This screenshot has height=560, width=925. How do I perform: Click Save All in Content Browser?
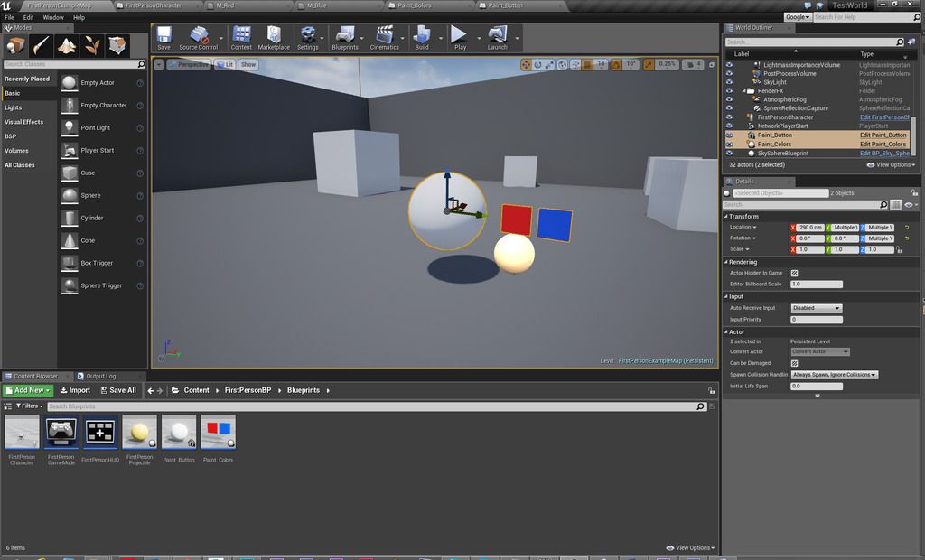pyautogui.click(x=118, y=390)
